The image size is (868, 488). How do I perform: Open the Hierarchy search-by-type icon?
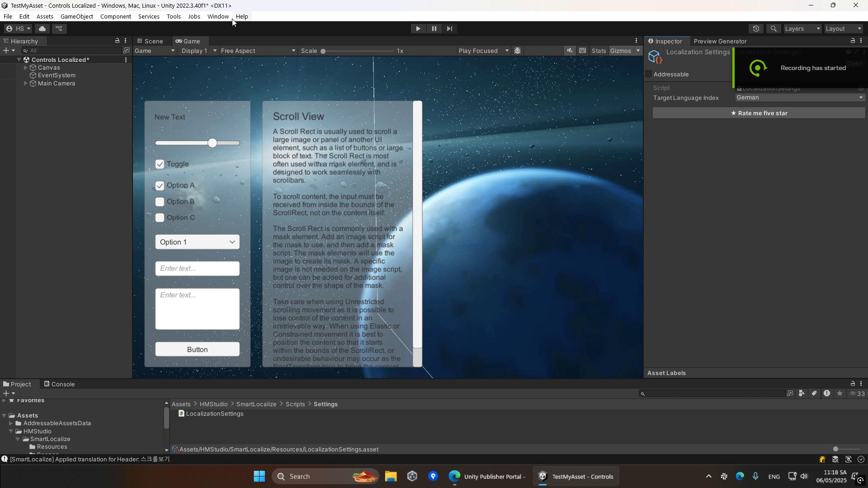[126, 51]
